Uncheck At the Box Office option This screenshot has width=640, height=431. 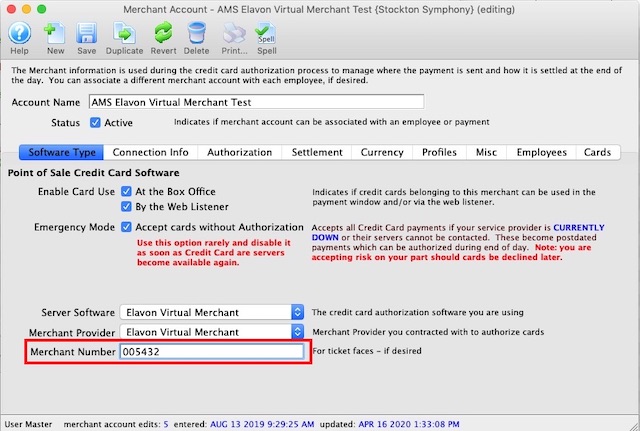126,191
